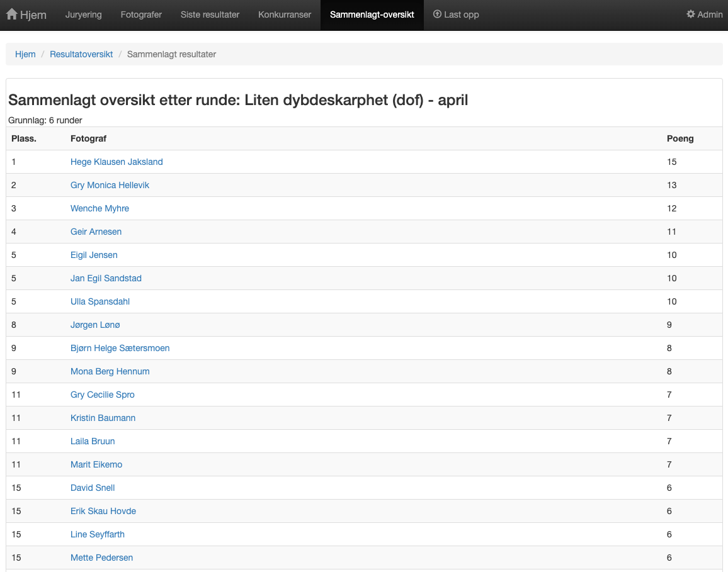Click score 9 in Jørgen Lønø row

pos(669,325)
